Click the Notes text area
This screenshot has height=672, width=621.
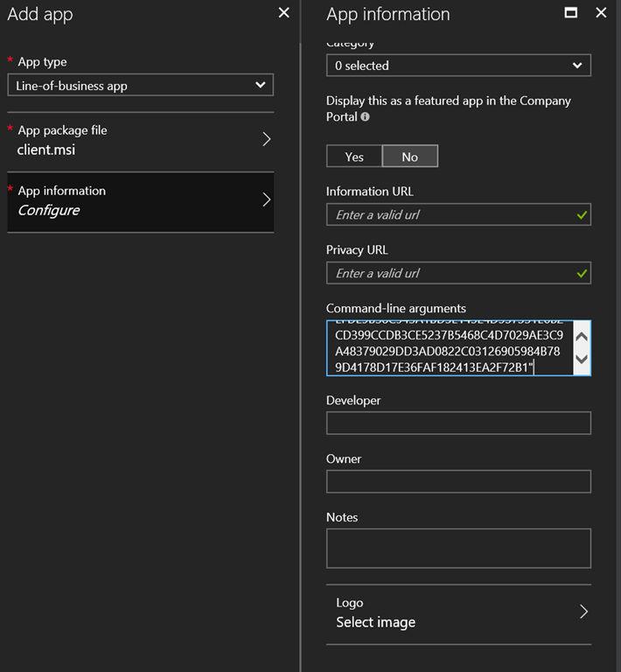458,548
